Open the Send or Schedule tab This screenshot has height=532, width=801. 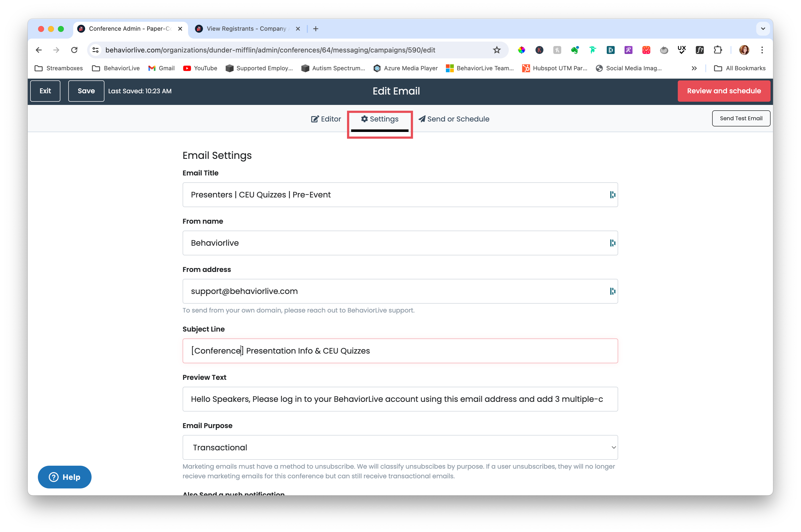click(453, 119)
